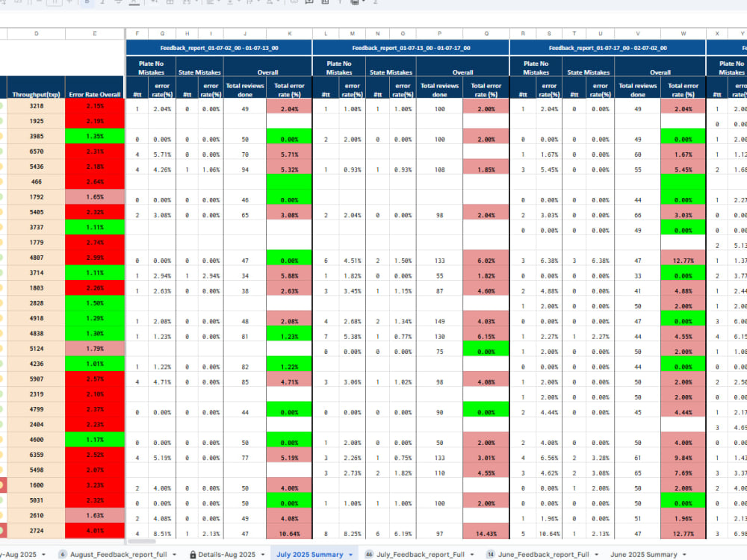This screenshot has height=560, width=747.
Task: Click the red 2.15% overall error rate cell
Action: (95, 106)
